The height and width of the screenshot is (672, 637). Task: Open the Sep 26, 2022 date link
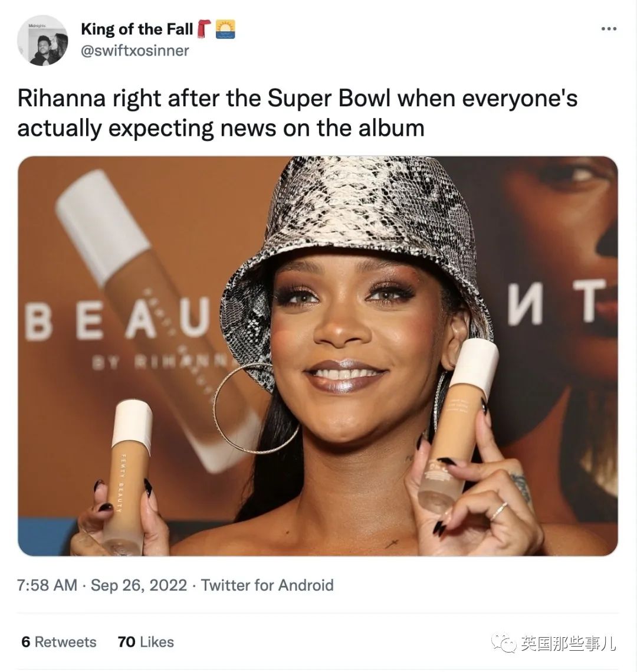pos(139,585)
